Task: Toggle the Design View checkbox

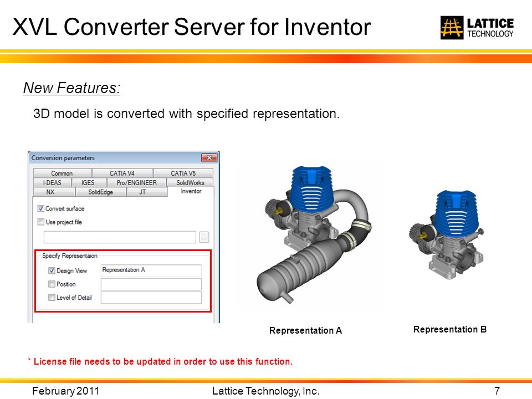Action: point(52,270)
